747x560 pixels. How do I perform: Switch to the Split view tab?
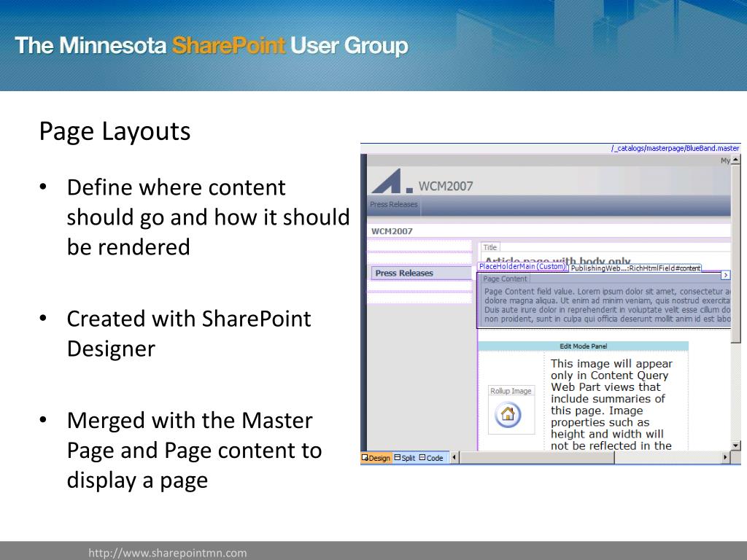point(405,458)
